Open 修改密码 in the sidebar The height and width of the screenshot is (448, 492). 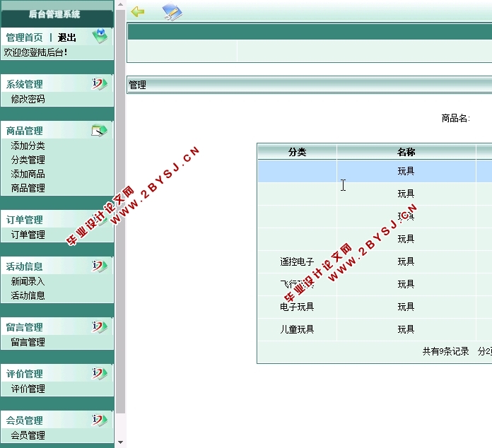(28, 99)
